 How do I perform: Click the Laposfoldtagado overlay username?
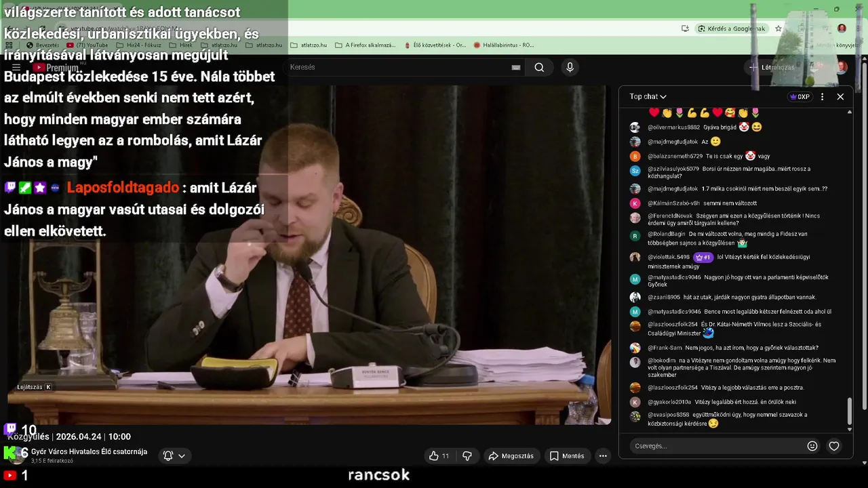tap(123, 188)
